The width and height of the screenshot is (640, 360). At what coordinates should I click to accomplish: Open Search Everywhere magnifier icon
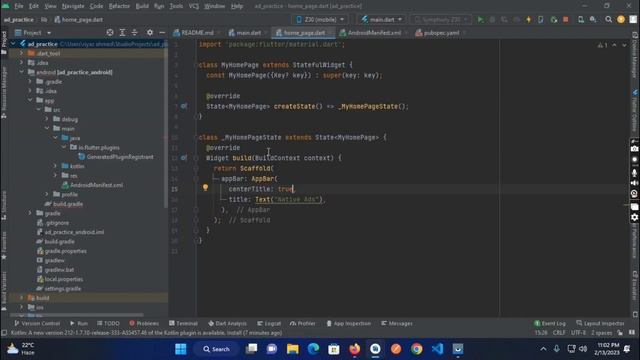609,19
